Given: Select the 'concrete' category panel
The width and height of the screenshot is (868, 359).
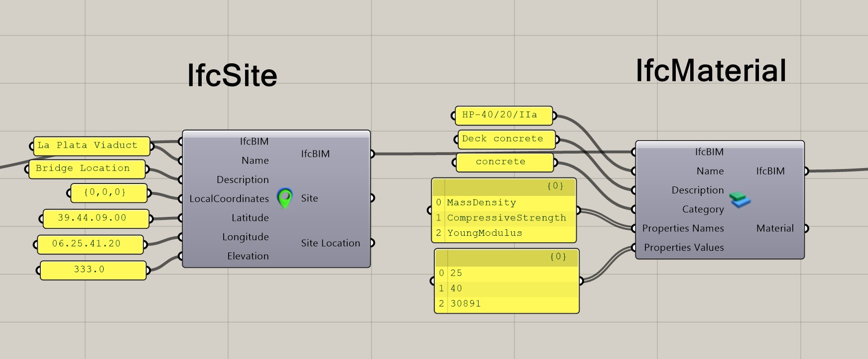Looking at the screenshot, I should pyautogui.click(x=504, y=162).
